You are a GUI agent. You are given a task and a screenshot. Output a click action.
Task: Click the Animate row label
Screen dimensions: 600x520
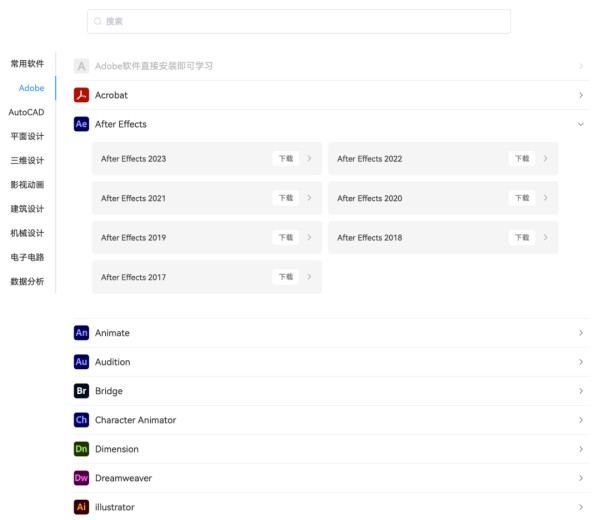tap(112, 333)
